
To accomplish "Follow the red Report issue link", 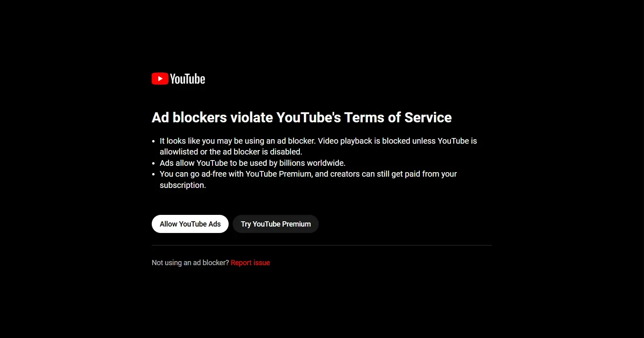I will [x=250, y=263].
